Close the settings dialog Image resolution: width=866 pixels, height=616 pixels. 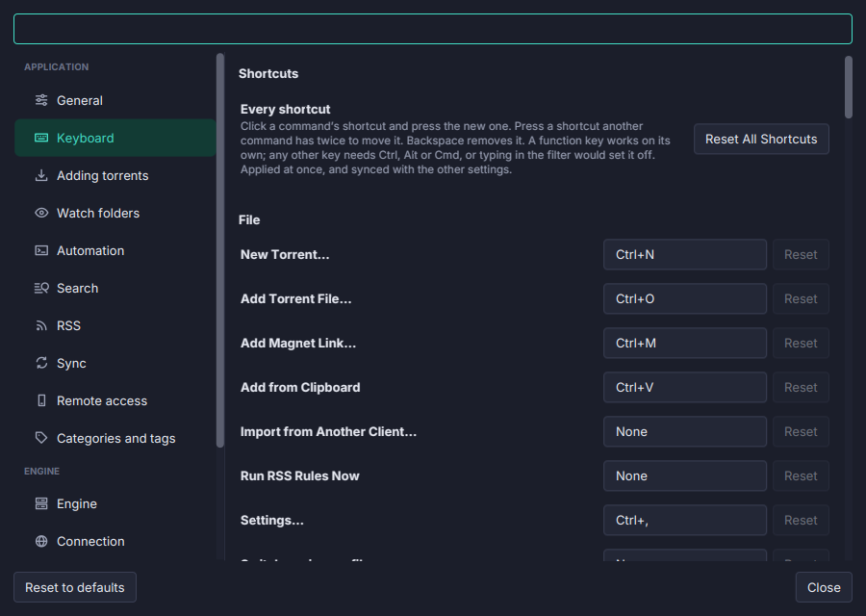click(824, 587)
